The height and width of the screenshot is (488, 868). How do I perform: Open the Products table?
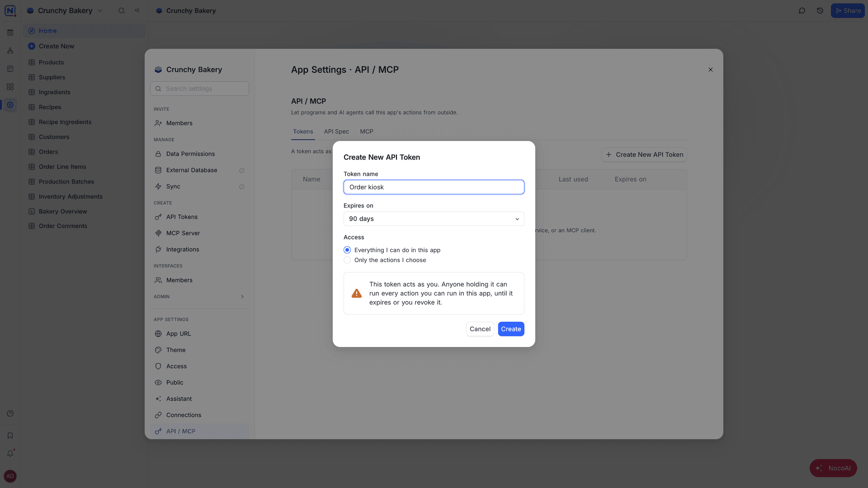pos(84,62)
